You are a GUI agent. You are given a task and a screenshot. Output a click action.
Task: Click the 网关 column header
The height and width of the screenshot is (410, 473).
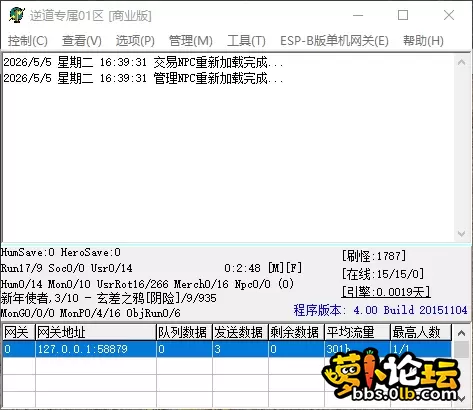(19, 332)
